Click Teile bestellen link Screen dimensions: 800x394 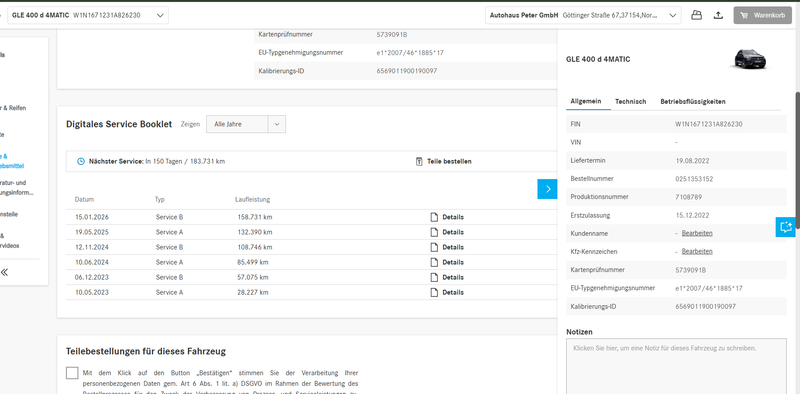pos(449,161)
